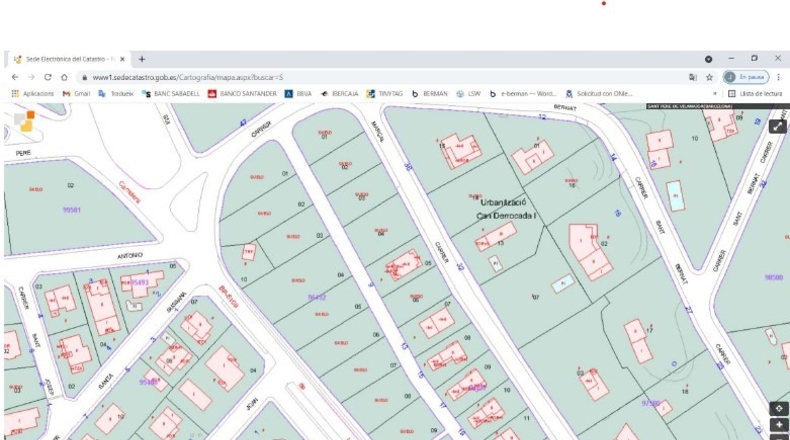
Task: Click the block label 95501 on the map
Action: (x=72, y=210)
